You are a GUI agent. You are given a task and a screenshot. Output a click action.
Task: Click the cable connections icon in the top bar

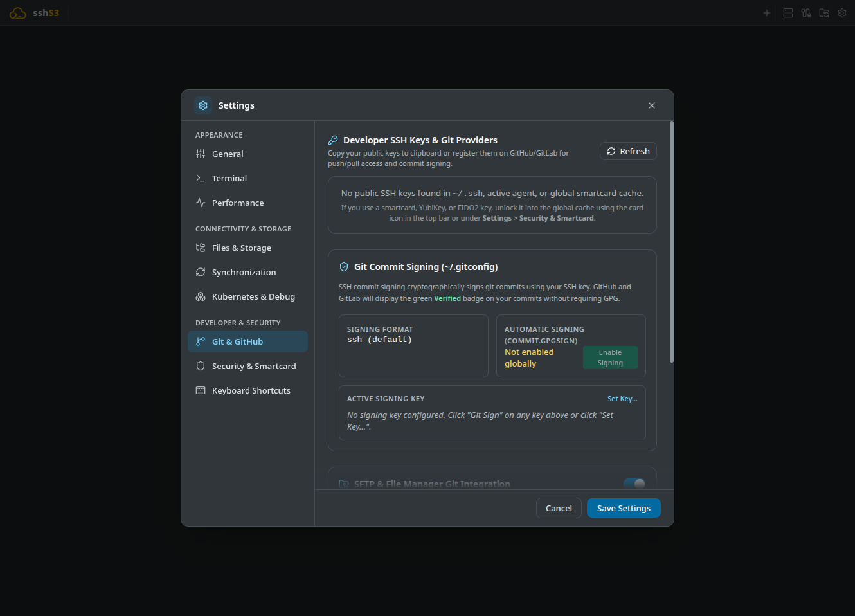tap(806, 13)
